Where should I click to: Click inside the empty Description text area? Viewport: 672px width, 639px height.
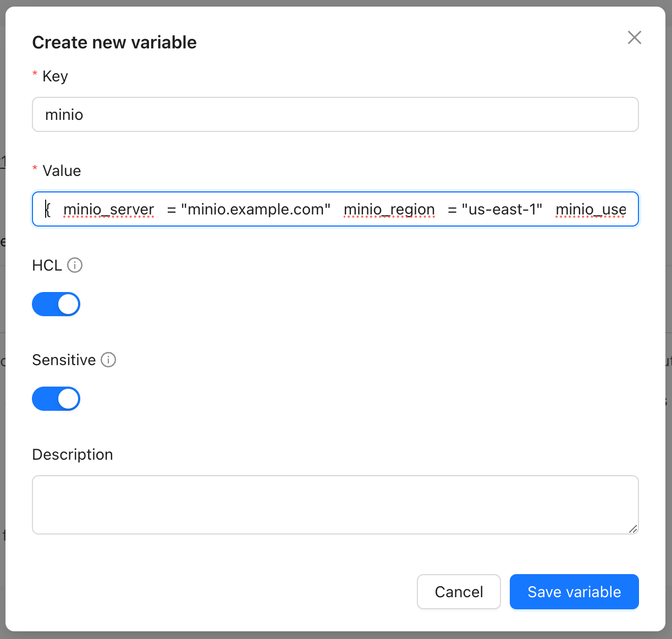(335, 504)
